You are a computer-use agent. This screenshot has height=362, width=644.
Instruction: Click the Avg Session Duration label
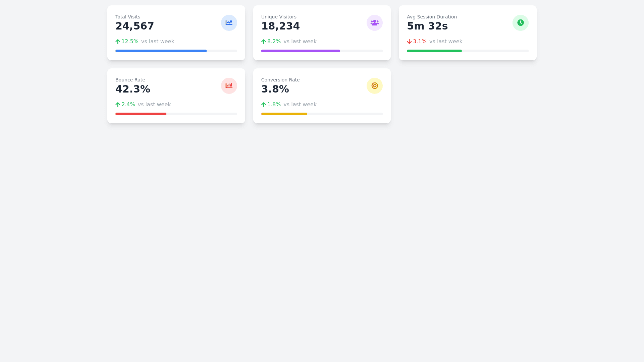tap(432, 17)
